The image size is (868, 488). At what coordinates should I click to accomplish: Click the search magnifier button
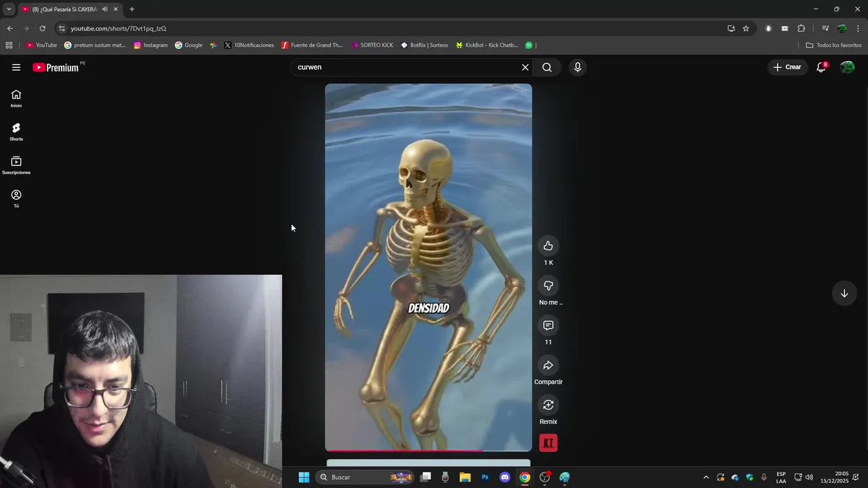tap(547, 67)
